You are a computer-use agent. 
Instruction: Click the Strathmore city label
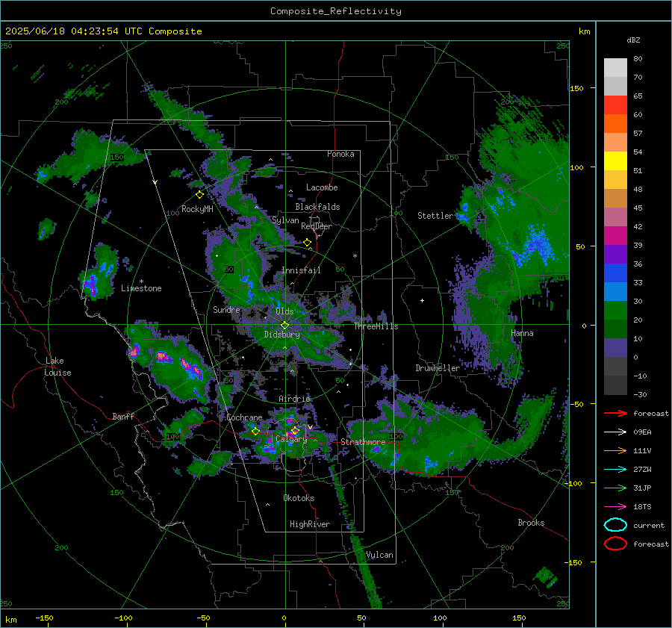[x=363, y=442]
